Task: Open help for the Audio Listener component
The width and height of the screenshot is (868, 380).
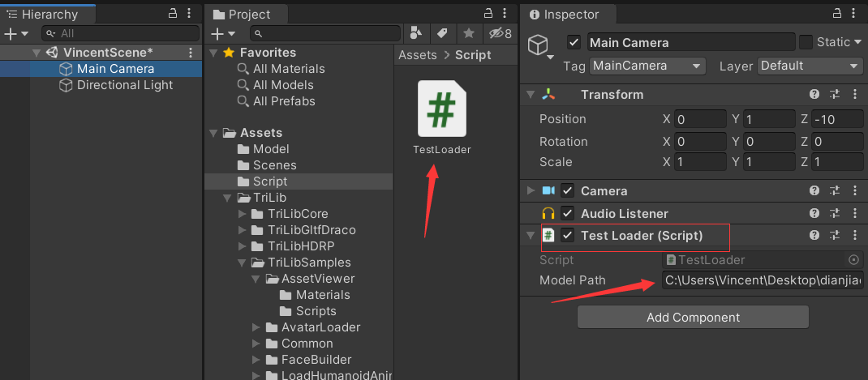Action: point(814,213)
